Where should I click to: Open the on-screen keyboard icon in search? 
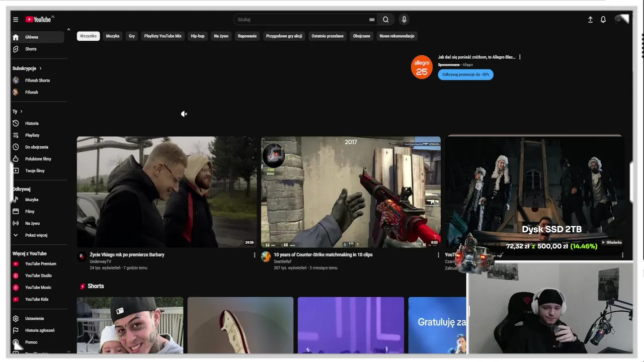372,20
